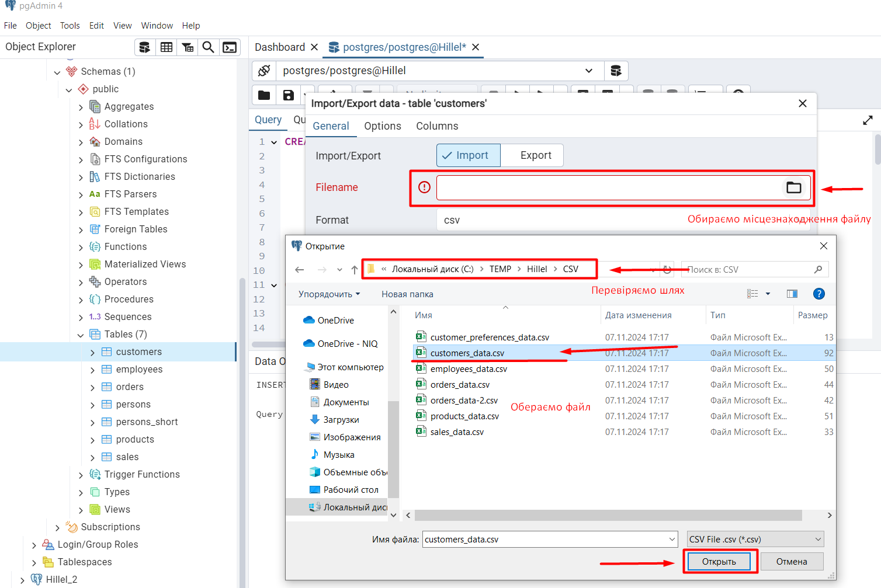The width and height of the screenshot is (881, 588).
Task: Expand the customers table node
Action: (x=92, y=352)
